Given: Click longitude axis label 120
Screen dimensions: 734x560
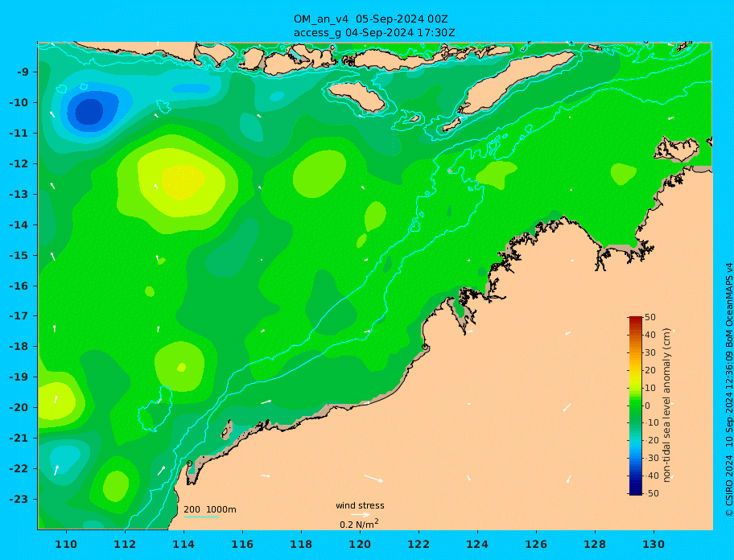Looking at the screenshot, I should pos(360,544).
